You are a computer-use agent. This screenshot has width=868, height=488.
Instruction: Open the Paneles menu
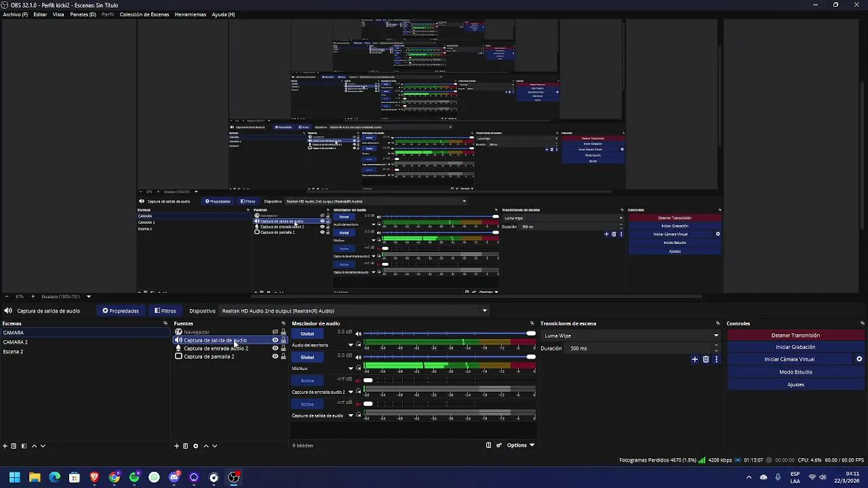click(83, 14)
